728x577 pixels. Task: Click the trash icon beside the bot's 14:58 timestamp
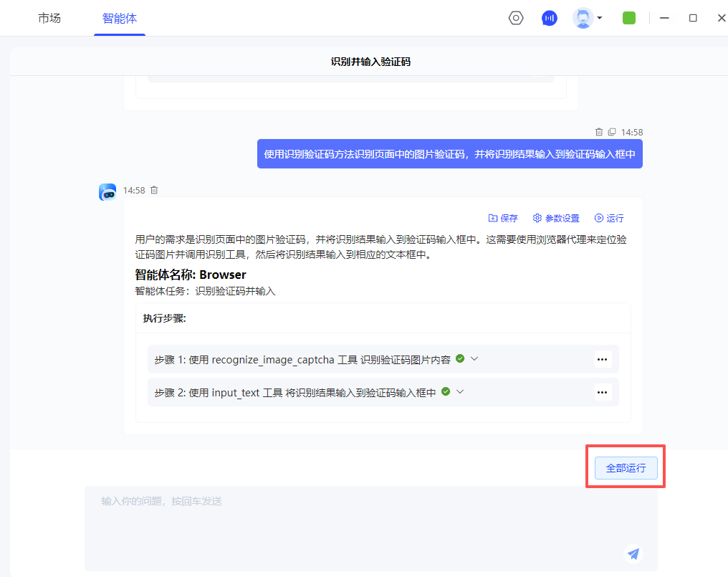[x=154, y=190]
